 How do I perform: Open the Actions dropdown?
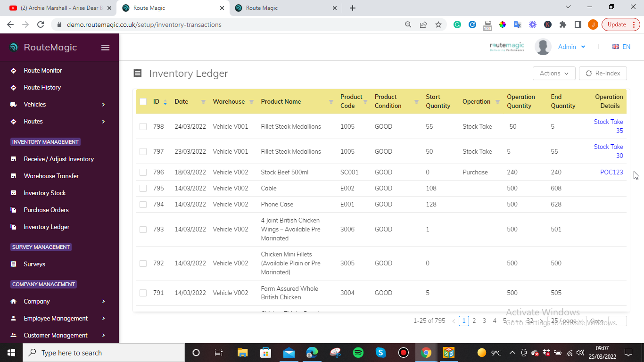(554, 73)
